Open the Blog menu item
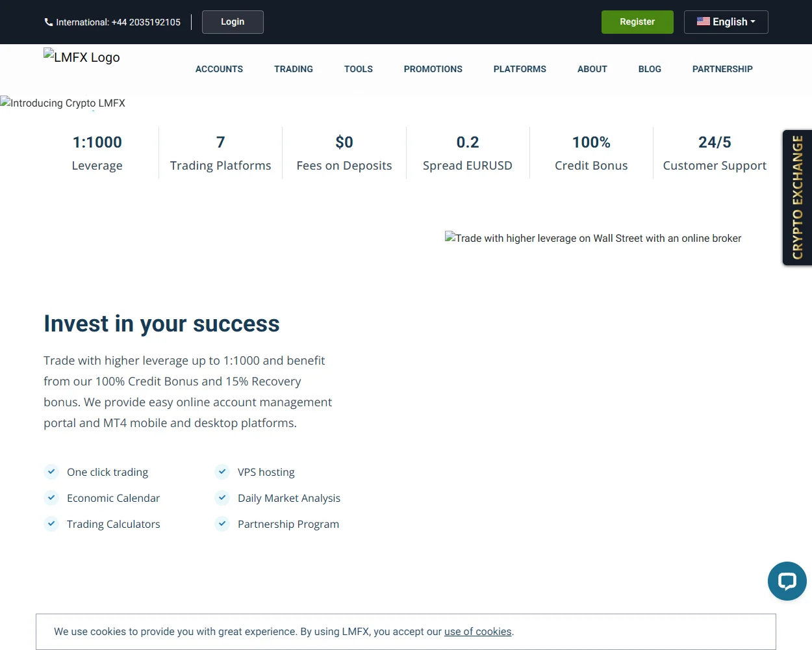 (x=650, y=69)
